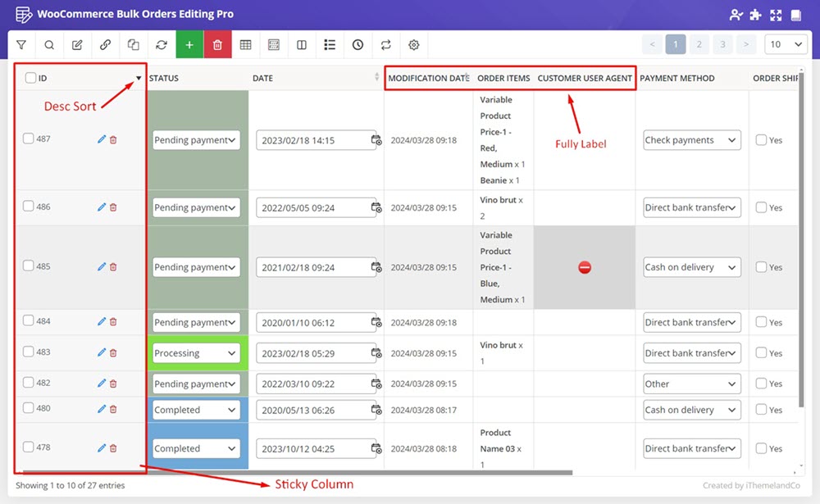Viewport: 820px width, 504px height.
Task: Click the link chain toolbar icon
Action: tap(105, 45)
